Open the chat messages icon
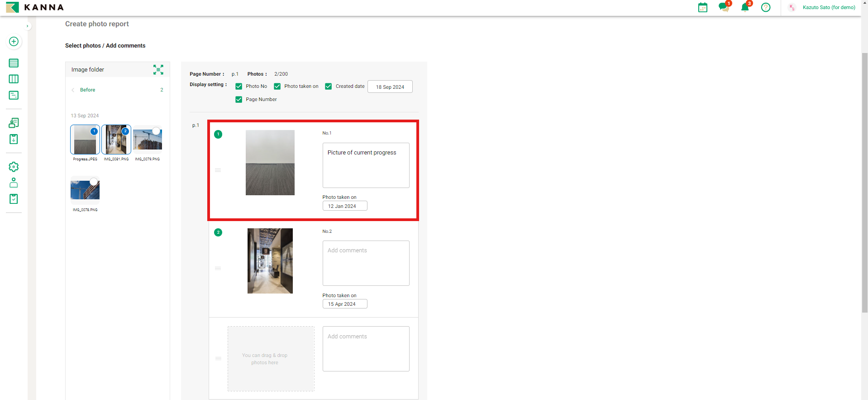Screen dimensions: 868x400 coord(723,7)
